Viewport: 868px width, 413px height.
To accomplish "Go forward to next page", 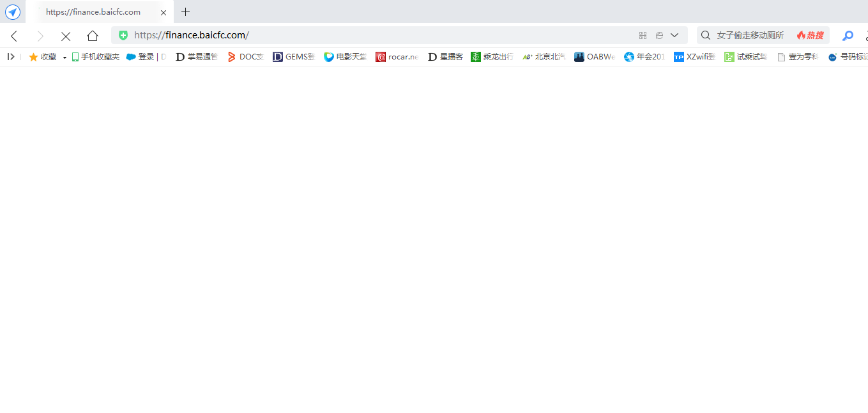I will pyautogui.click(x=40, y=36).
